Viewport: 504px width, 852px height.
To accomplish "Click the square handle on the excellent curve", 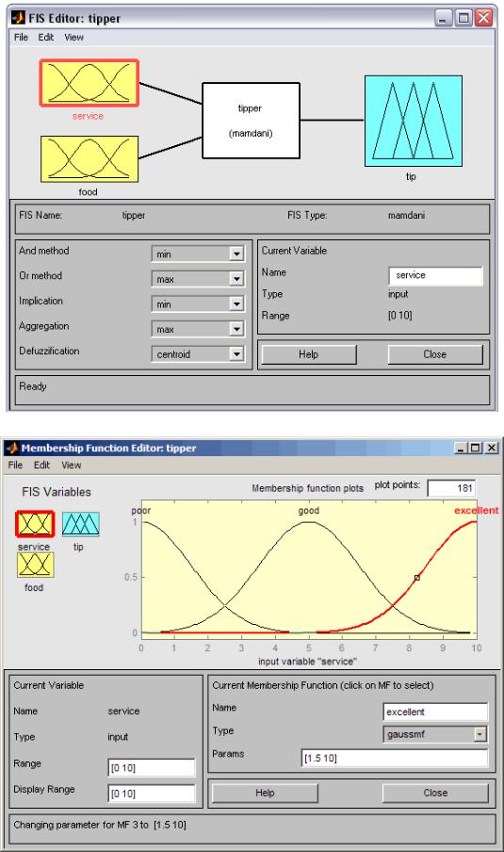I will (417, 578).
